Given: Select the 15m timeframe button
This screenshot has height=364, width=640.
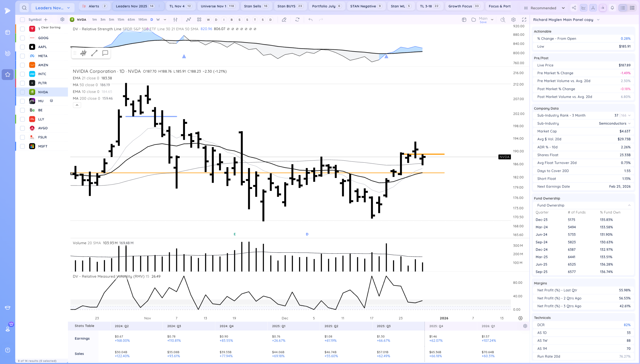Looking at the screenshot, I should (x=121, y=19).
